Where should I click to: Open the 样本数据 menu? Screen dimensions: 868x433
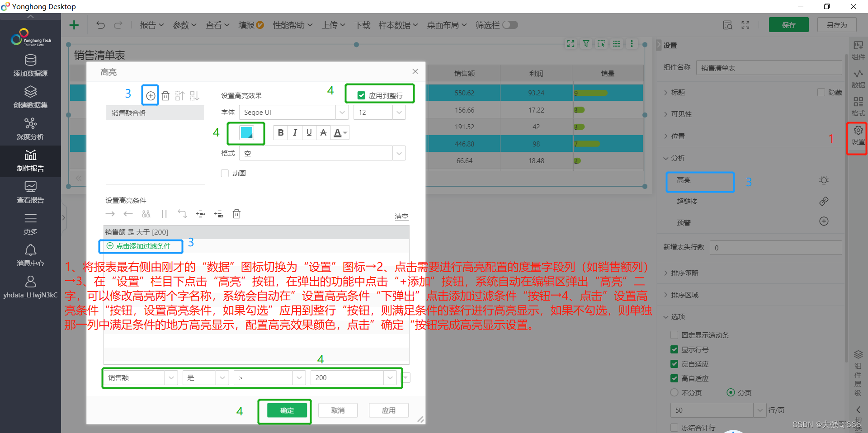[398, 25]
